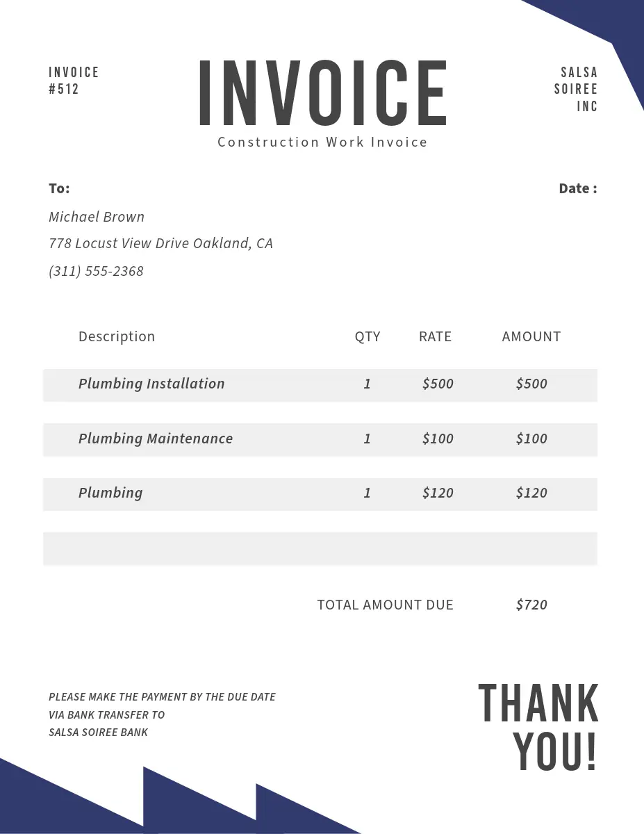Click the total amount $720
This screenshot has height=834, width=644.
tap(531, 605)
